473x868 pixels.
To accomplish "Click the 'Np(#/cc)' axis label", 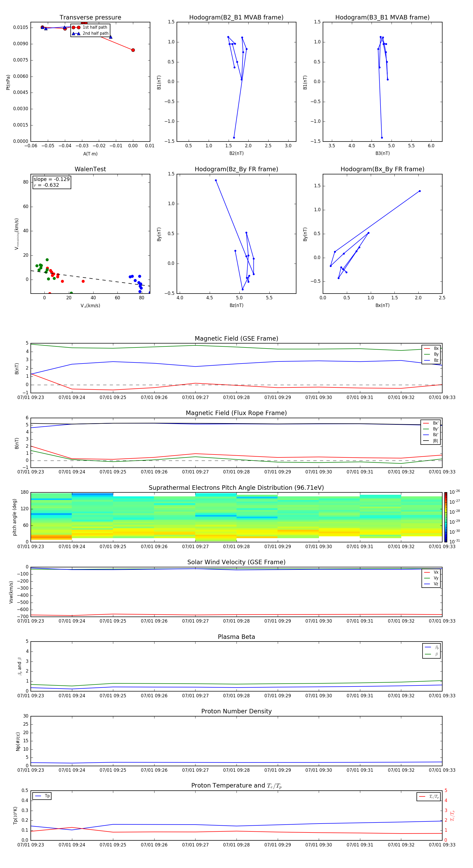I will tap(18, 741).
